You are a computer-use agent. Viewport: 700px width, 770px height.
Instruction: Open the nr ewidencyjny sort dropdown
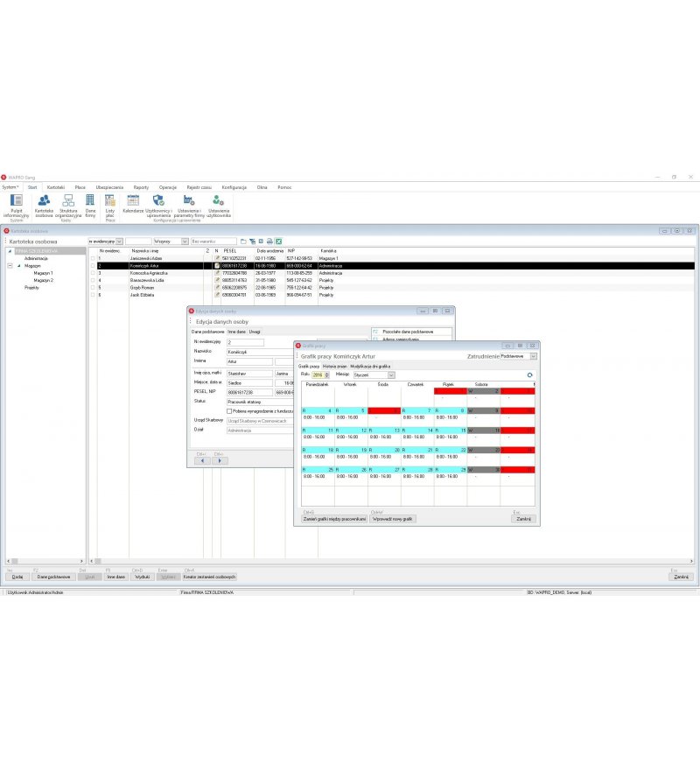point(119,241)
